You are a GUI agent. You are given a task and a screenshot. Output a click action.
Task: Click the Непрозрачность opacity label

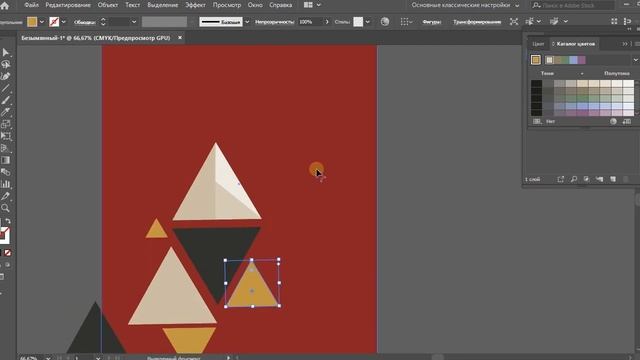click(274, 22)
